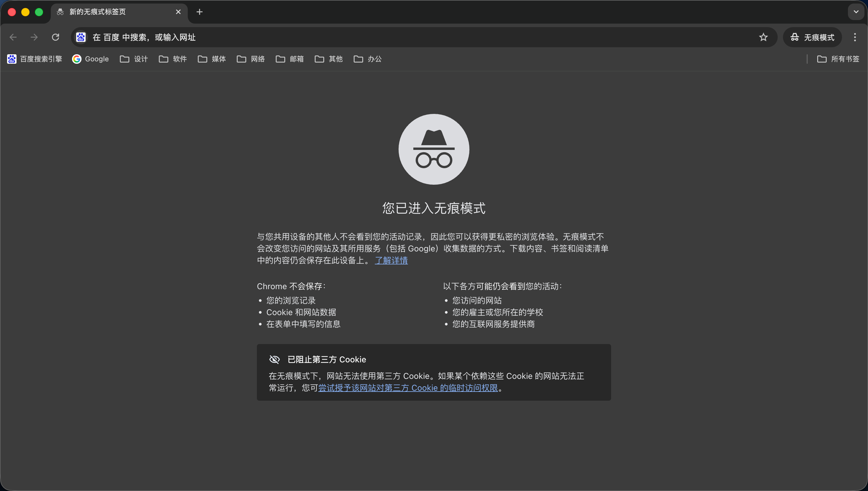Click the forward navigation arrow

click(34, 37)
